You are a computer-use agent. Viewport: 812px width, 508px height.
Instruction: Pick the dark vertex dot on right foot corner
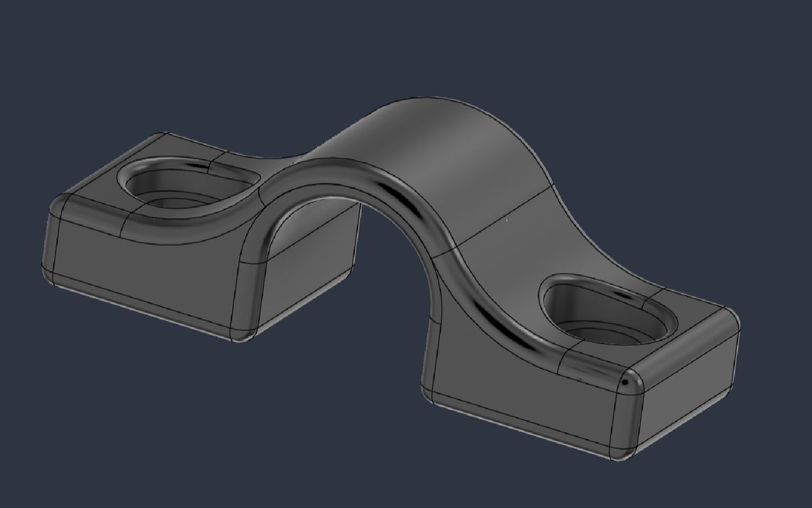click(625, 384)
